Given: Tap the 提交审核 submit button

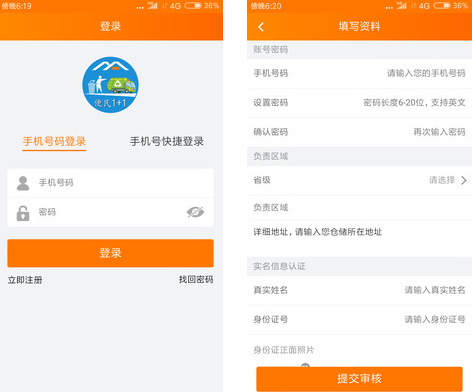Looking at the screenshot, I should click(359, 379).
